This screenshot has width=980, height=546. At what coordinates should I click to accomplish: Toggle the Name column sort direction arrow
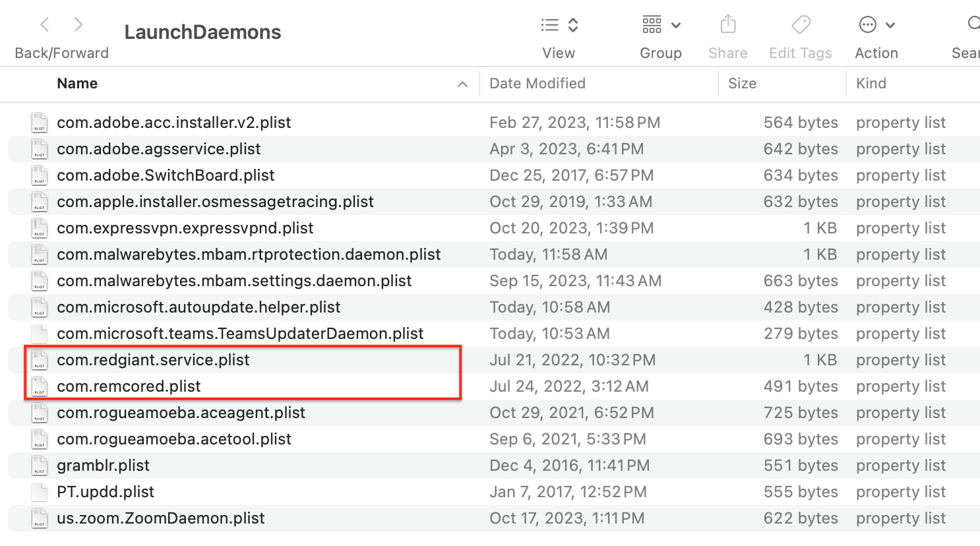tap(462, 84)
